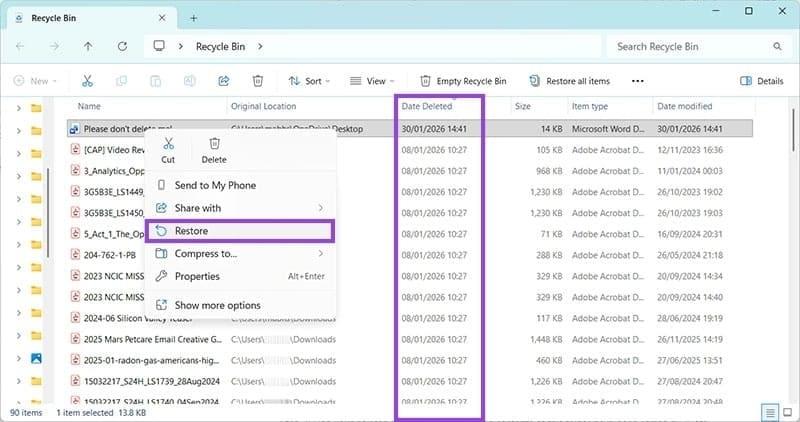Image resolution: width=800 pixels, height=422 pixels.
Task: Open the Sort dropdown
Action: 307,81
